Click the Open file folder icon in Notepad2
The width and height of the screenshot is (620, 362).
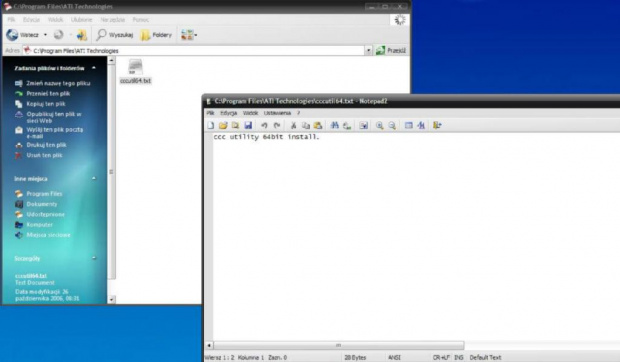click(x=223, y=125)
